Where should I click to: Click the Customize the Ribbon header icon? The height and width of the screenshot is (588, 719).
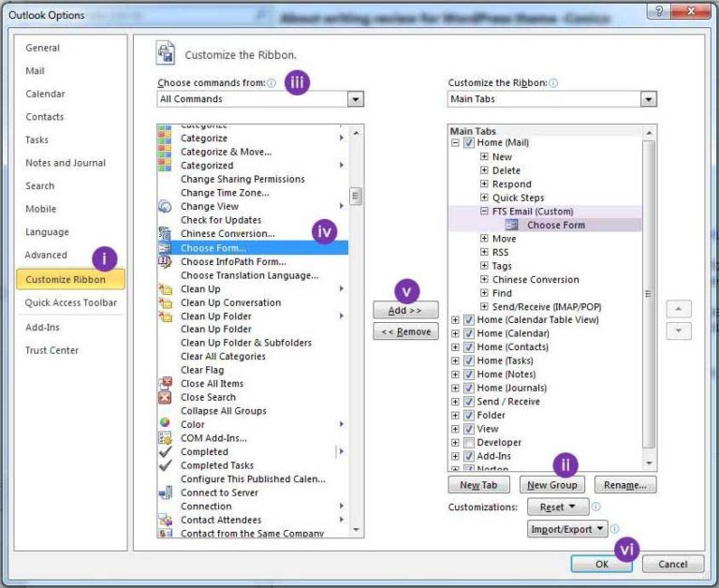(x=166, y=52)
